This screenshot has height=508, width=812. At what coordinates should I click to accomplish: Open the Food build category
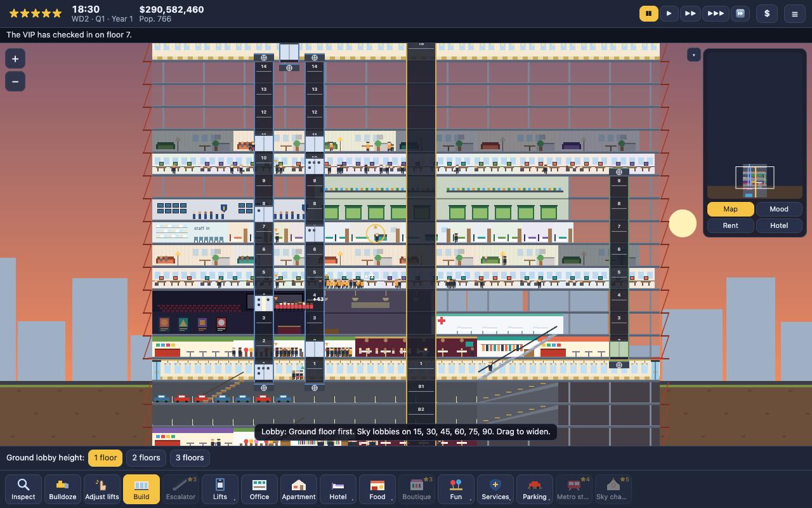point(377,489)
